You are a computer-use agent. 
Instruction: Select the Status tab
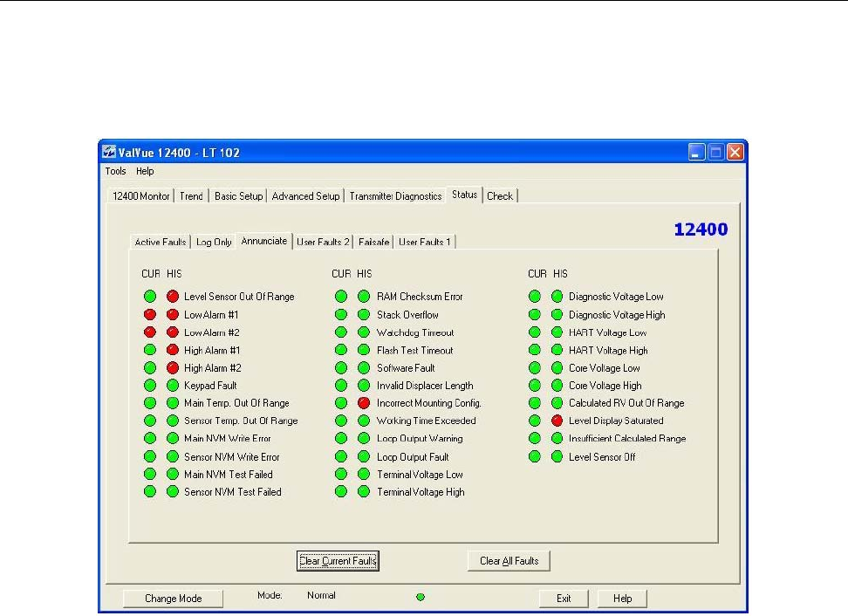[464, 195]
